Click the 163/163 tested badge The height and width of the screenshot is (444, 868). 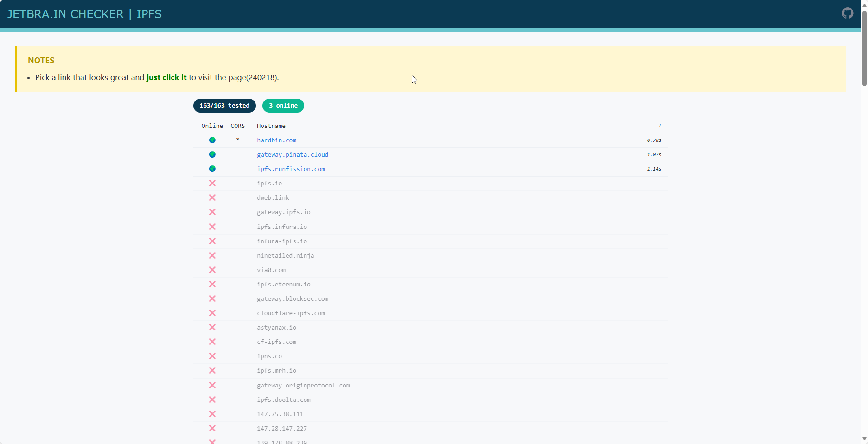click(224, 106)
